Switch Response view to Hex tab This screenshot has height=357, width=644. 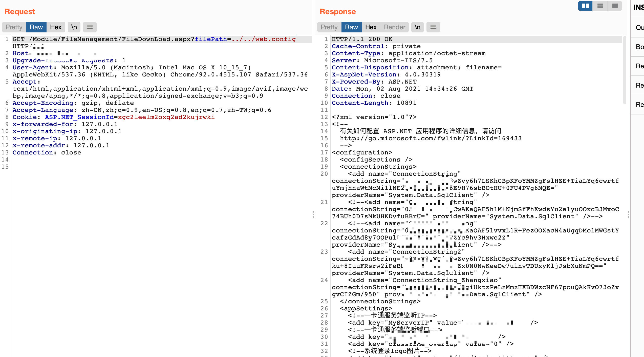point(371,27)
